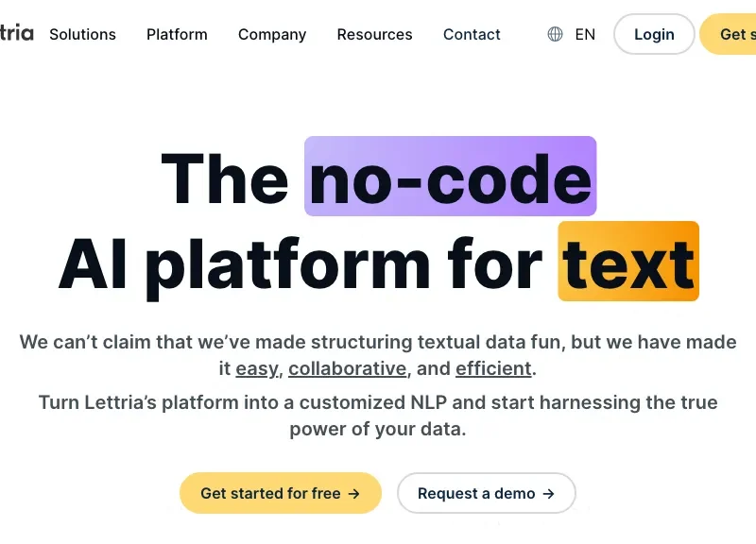The height and width of the screenshot is (544, 756).
Task: Follow the underlined efficient link
Action: click(493, 368)
